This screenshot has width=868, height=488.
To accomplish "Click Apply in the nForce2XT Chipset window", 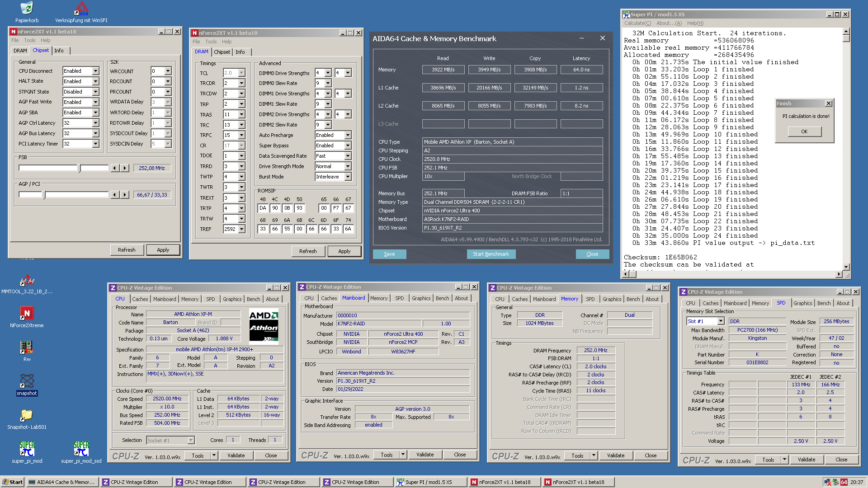I will pyautogui.click(x=163, y=250).
